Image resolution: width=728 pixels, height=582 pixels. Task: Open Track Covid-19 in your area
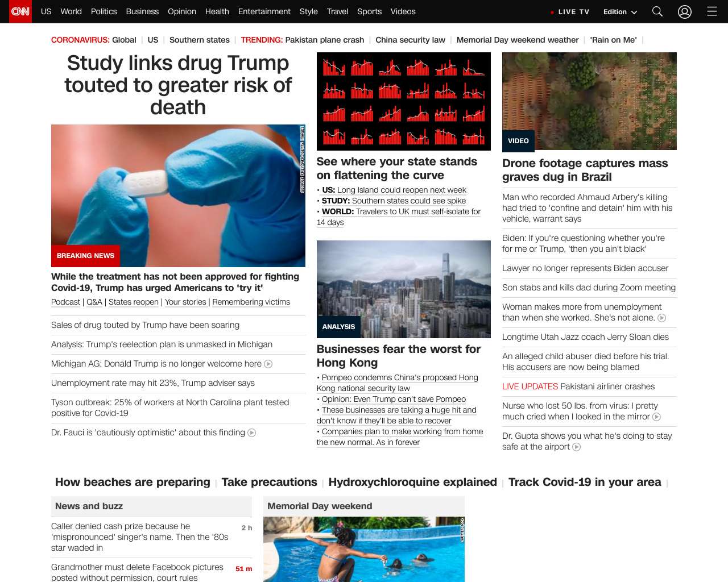(x=585, y=482)
